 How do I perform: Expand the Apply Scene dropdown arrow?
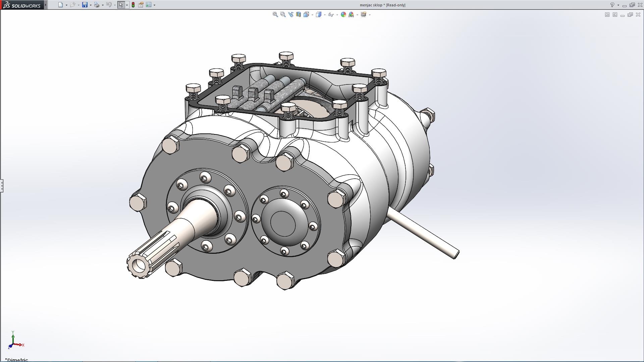pos(357,15)
